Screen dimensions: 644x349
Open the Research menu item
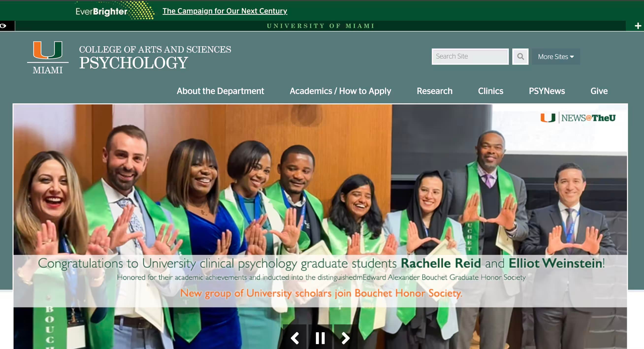(x=435, y=91)
